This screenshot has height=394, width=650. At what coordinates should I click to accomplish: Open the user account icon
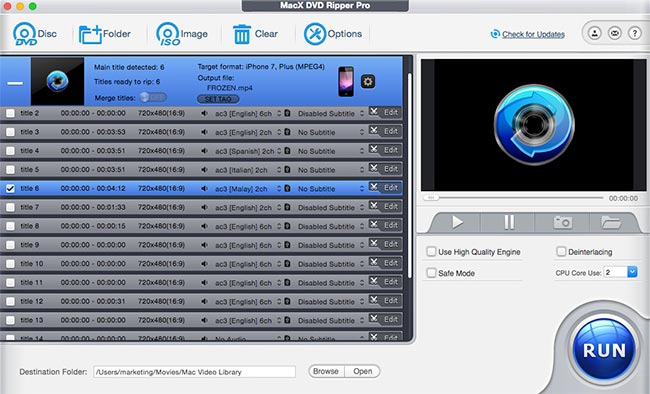tap(594, 33)
